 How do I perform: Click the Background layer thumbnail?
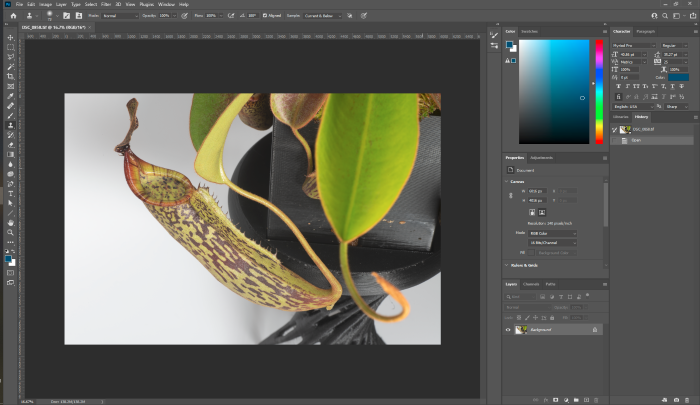click(521, 329)
